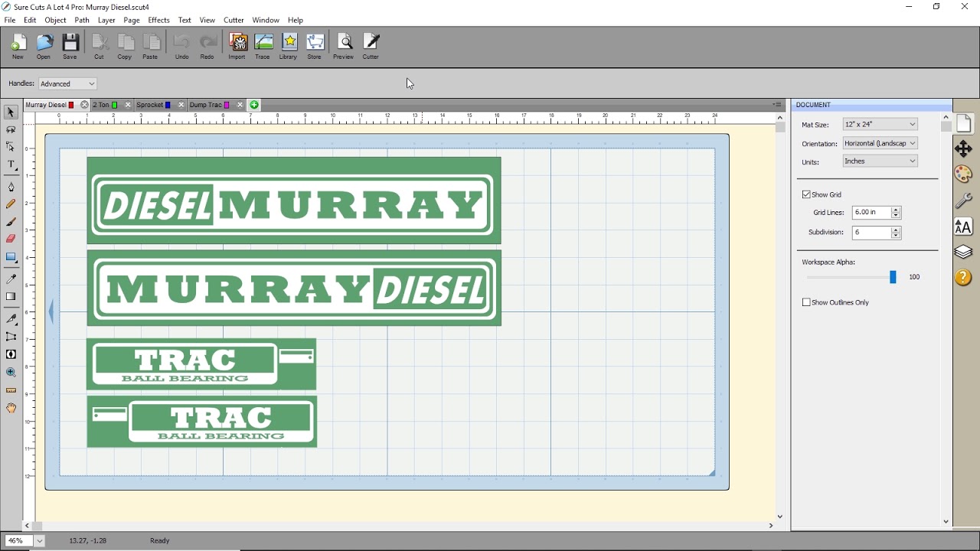Open the Units dropdown
Screen dimensions: 980x551
880,161
